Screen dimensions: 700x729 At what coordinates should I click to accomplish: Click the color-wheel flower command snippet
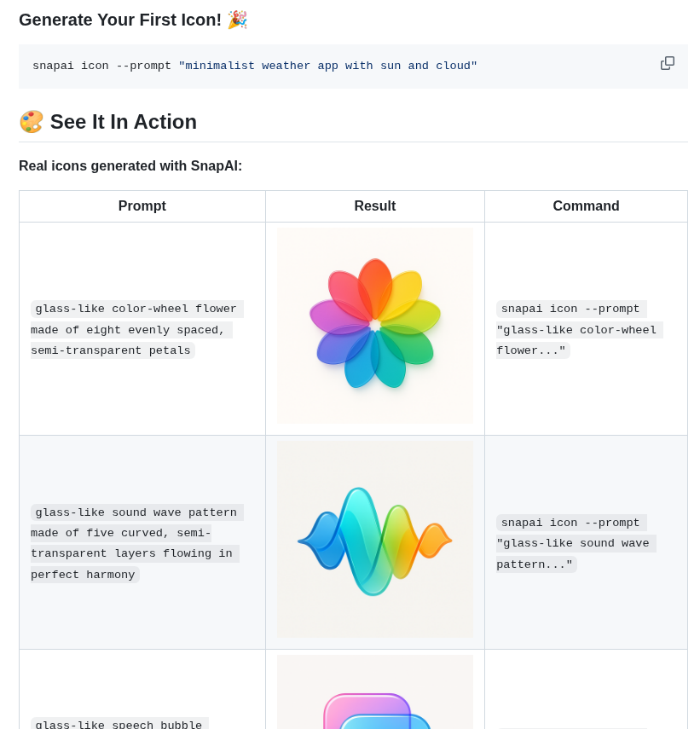579,330
